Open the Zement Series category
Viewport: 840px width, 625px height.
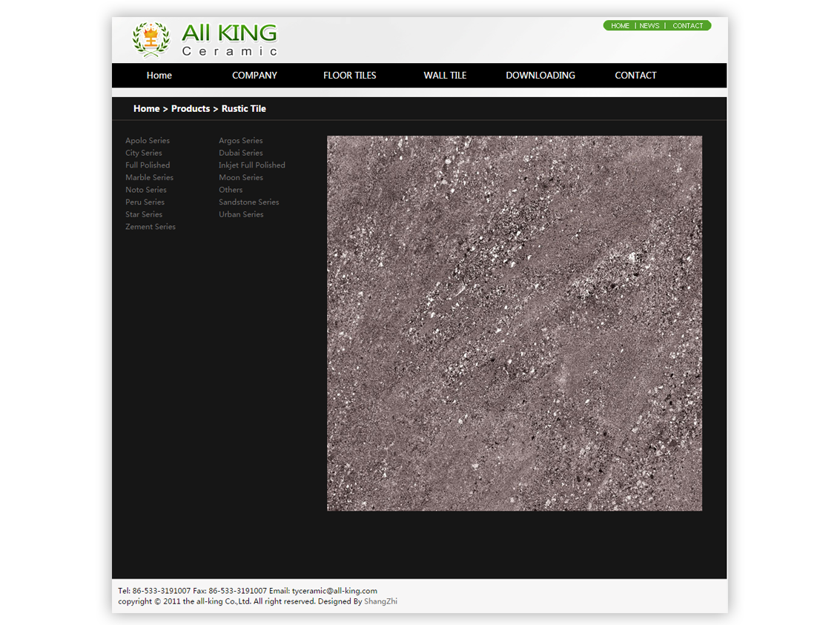(x=151, y=227)
